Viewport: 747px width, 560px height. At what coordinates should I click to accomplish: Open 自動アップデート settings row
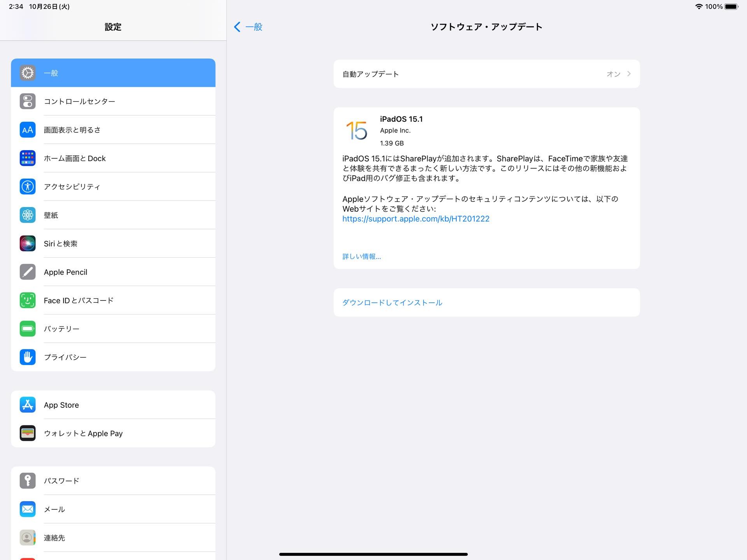coord(487,74)
